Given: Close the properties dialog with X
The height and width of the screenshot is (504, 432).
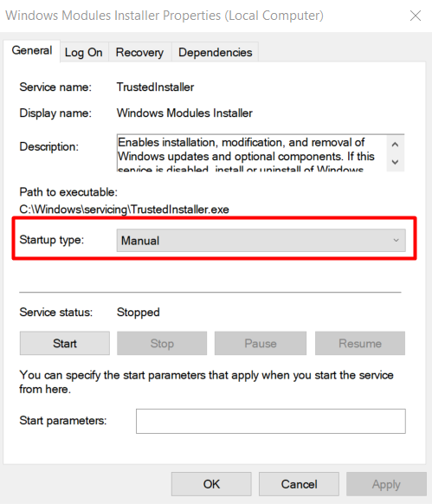Looking at the screenshot, I should tap(416, 16).
